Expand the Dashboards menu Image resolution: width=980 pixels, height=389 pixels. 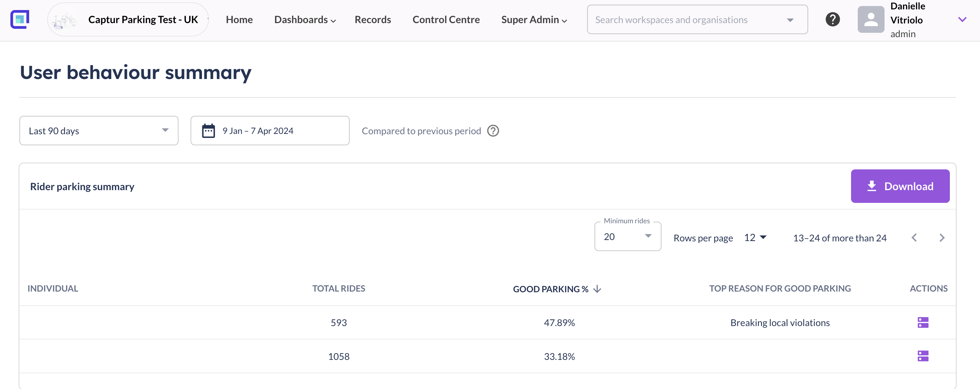305,19
